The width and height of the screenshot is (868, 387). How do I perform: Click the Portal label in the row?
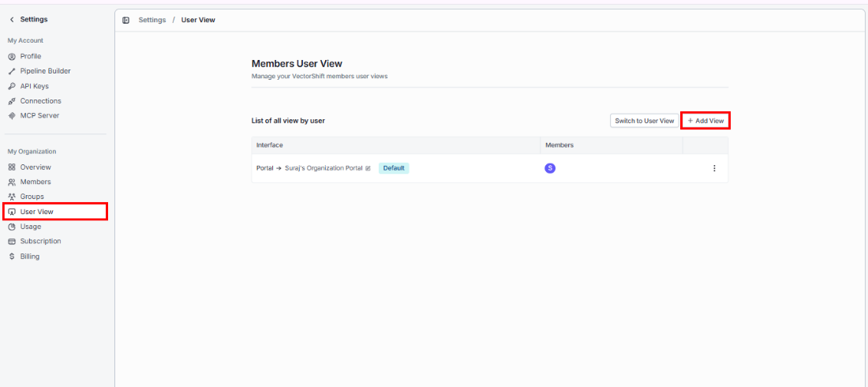pyautogui.click(x=264, y=168)
